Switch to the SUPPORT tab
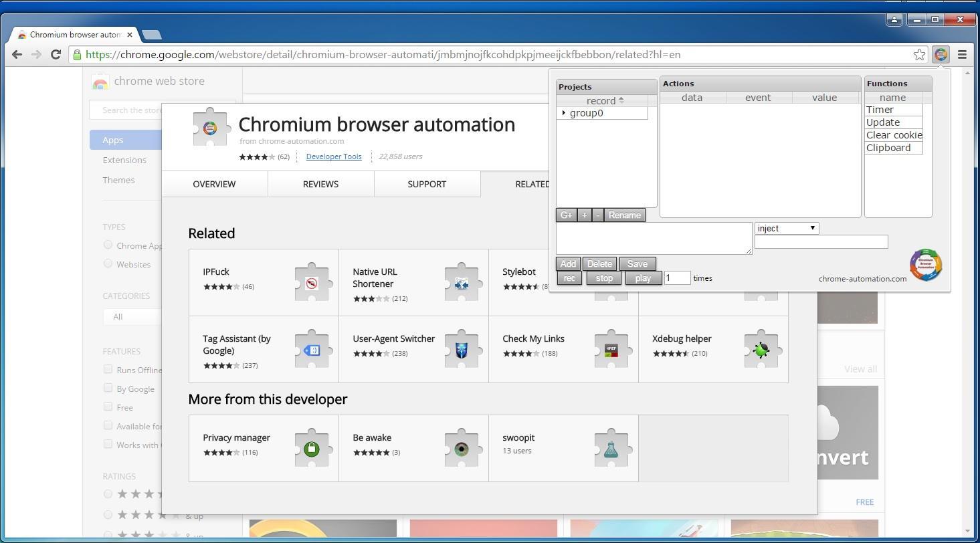Screen dimensions: 980x543 point(427,184)
